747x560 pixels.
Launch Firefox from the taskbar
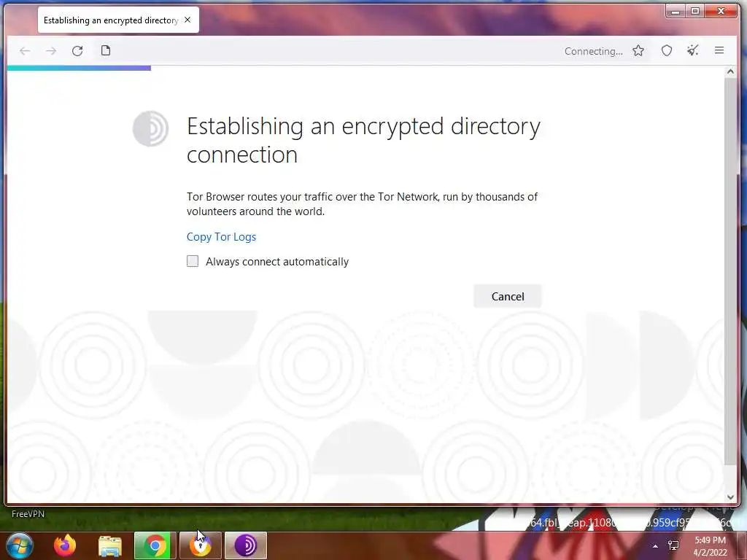65,545
